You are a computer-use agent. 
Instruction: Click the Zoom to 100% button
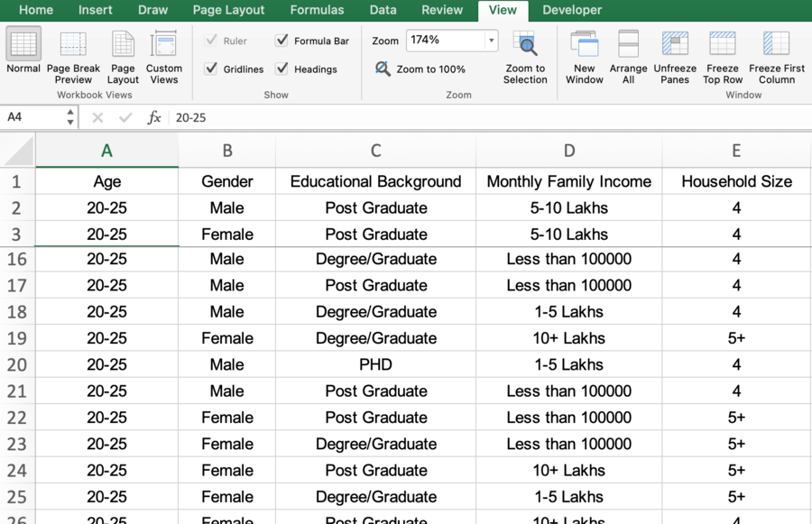[x=421, y=69]
